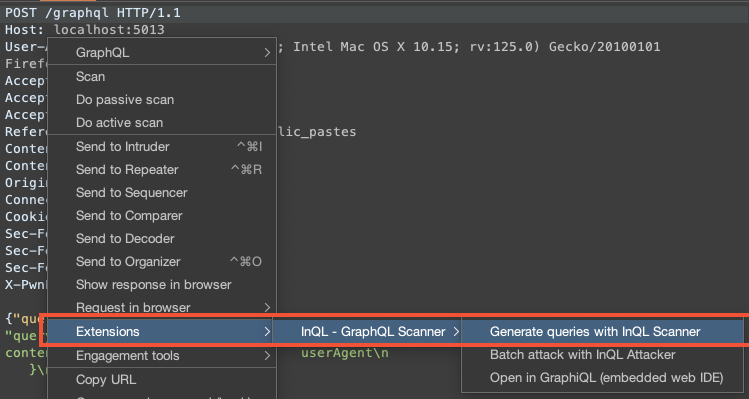Click Copy URL option
749x399 pixels.
tap(162, 379)
